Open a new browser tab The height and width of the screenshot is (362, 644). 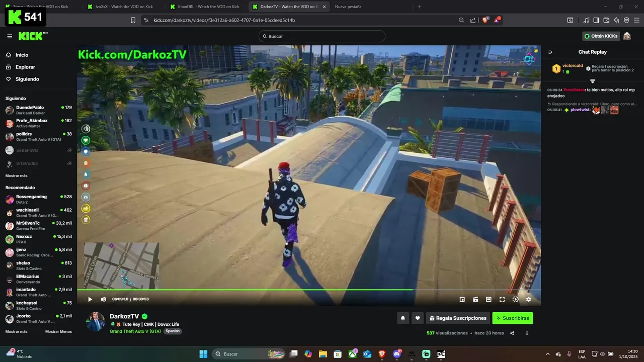pos(419,7)
